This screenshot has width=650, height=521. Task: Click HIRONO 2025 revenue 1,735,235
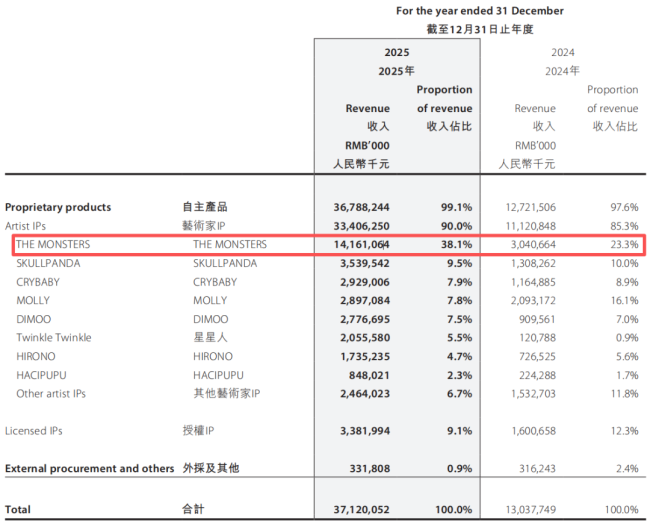point(365,356)
